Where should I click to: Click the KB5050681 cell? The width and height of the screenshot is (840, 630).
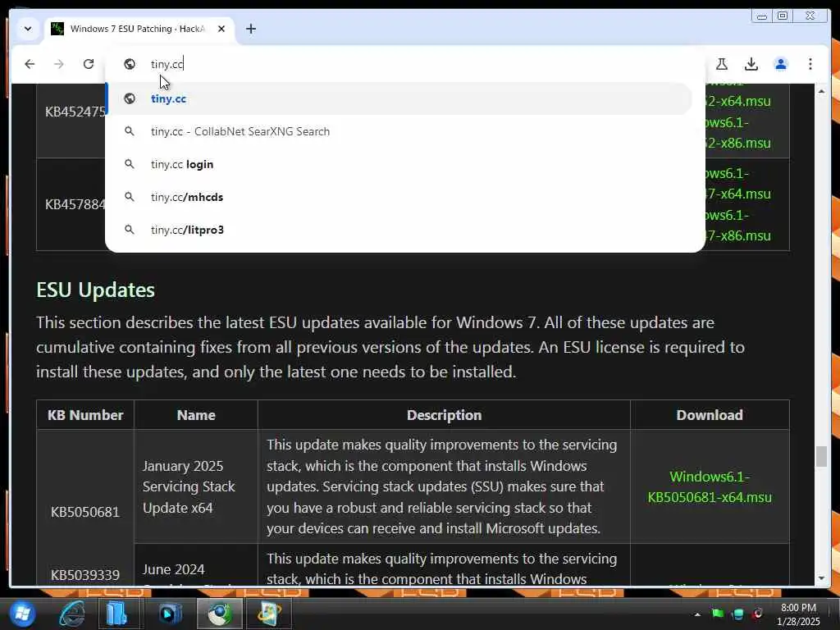click(85, 512)
